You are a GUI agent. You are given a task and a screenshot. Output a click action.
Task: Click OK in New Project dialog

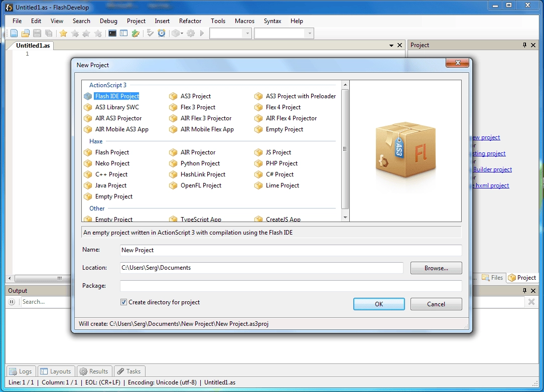[x=379, y=304]
